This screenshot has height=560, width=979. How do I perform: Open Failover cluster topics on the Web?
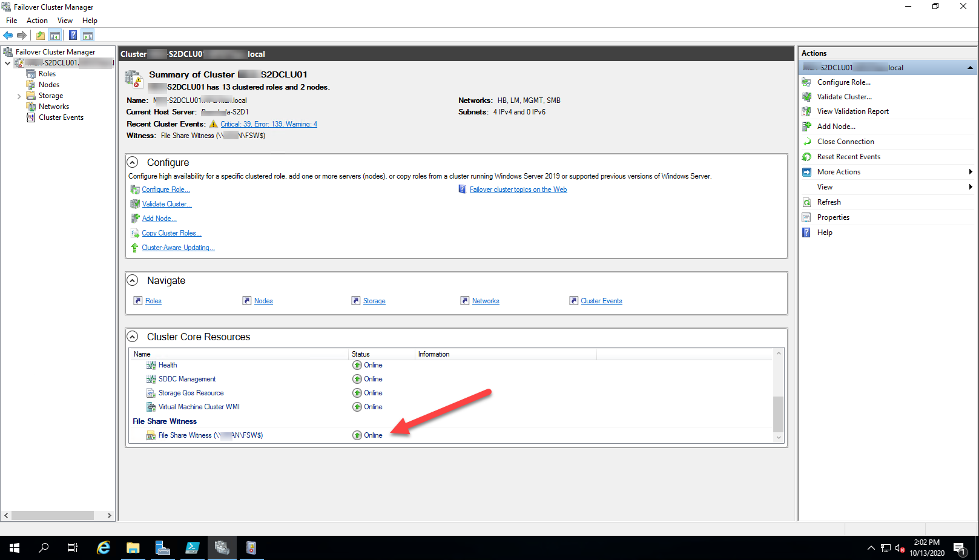(518, 189)
